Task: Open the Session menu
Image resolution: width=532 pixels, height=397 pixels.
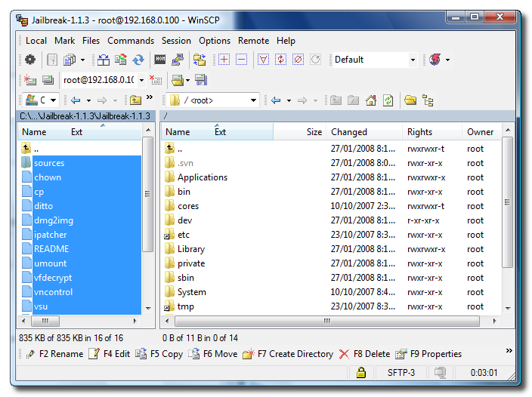Action: pyautogui.click(x=176, y=41)
